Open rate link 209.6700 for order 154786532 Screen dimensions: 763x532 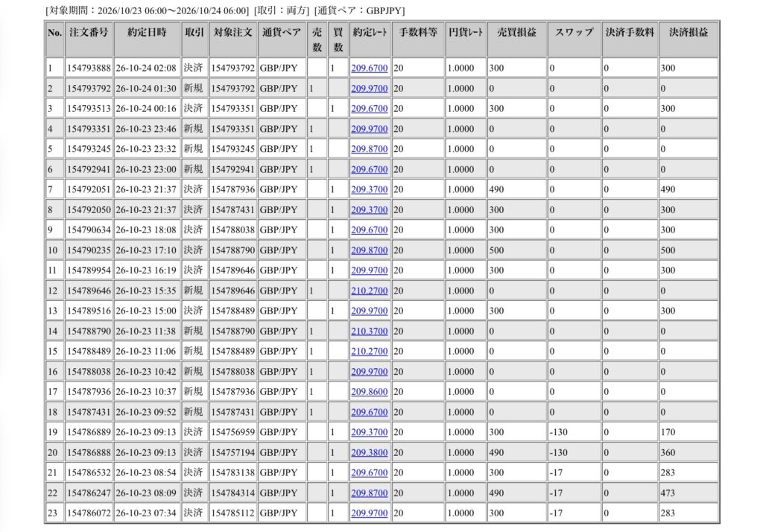click(x=370, y=472)
